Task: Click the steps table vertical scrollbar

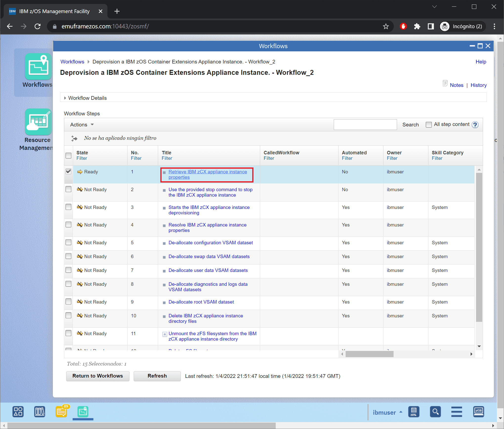Action: [479, 247]
